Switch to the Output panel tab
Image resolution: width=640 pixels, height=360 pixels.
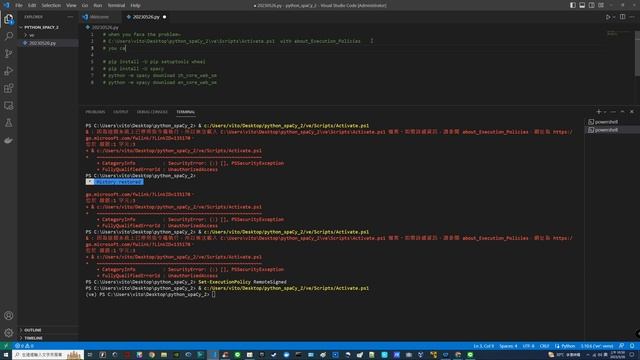tap(120, 112)
